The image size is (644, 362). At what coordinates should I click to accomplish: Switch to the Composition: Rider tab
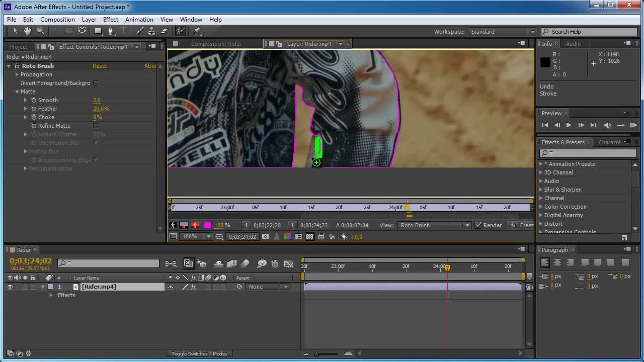[216, 44]
